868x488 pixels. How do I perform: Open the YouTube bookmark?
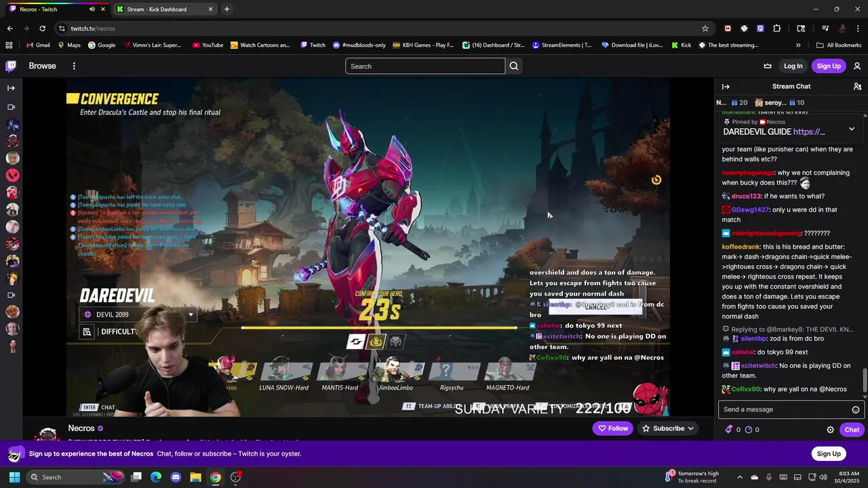point(208,45)
